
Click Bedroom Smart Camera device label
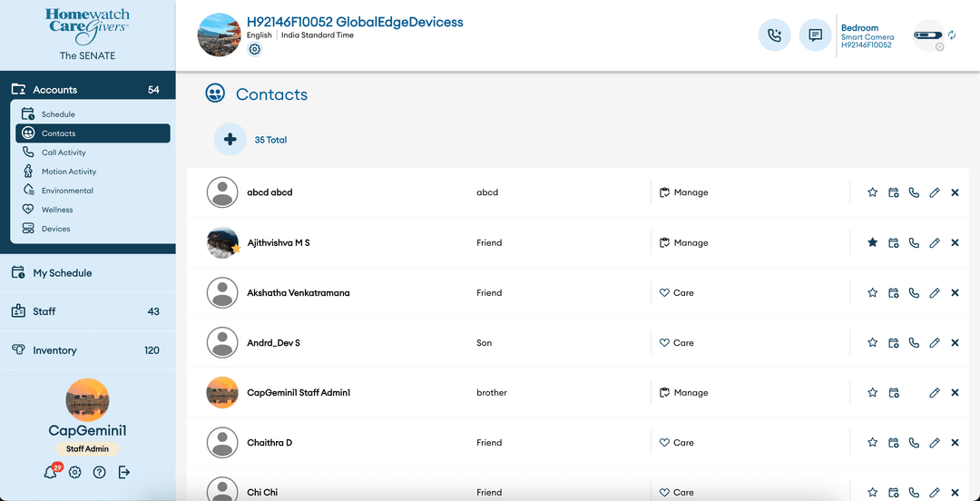click(x=867, y=36)
